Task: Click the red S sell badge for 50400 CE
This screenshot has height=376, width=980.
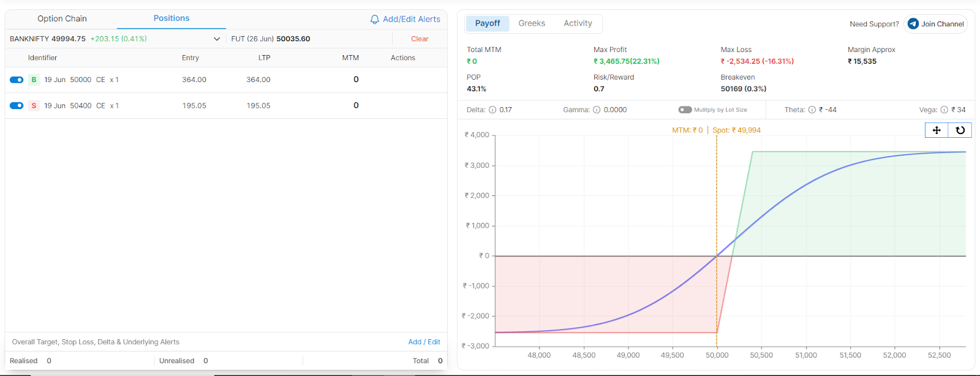Action: [34, 106]
